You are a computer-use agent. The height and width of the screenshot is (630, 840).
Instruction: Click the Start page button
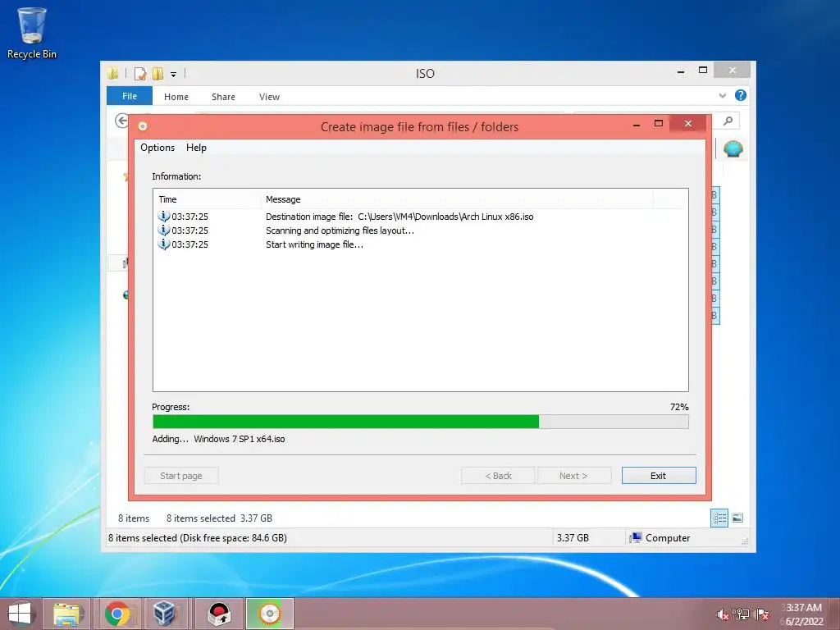(x=181, y=476)
